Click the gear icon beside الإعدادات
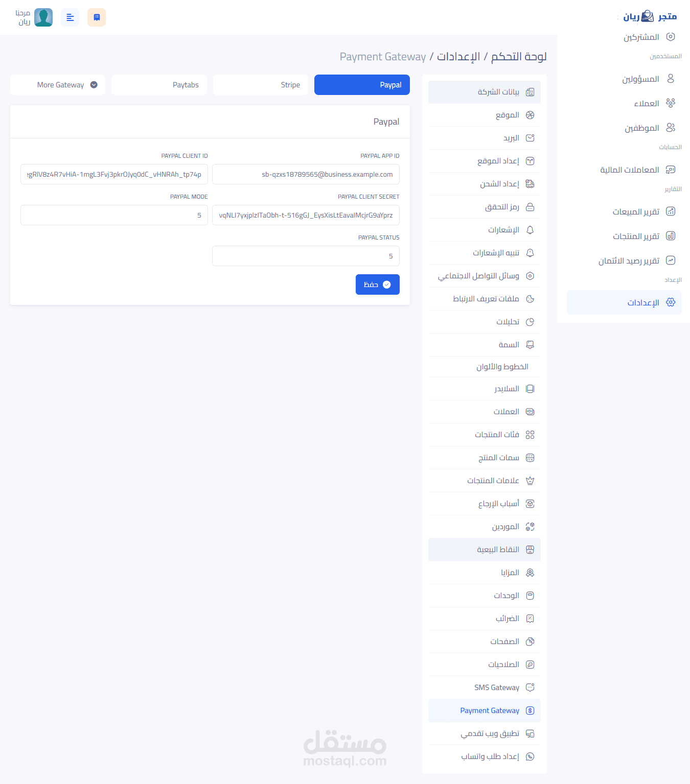690x784 pixels. pyautogui.click(x=671, y=302)
